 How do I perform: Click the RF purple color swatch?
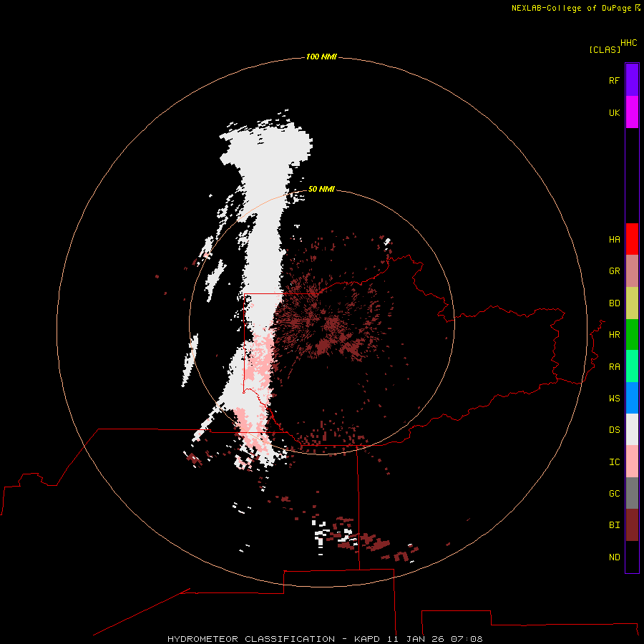point(632,80)
